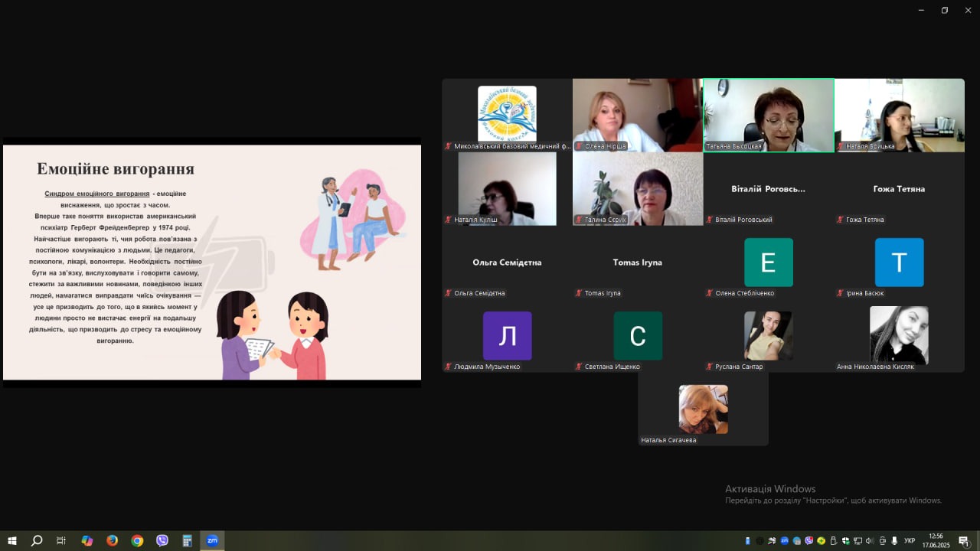Open the Zoom app in the taskbar
The width and height of the screenshot is (980, 551).
[212, 540]
